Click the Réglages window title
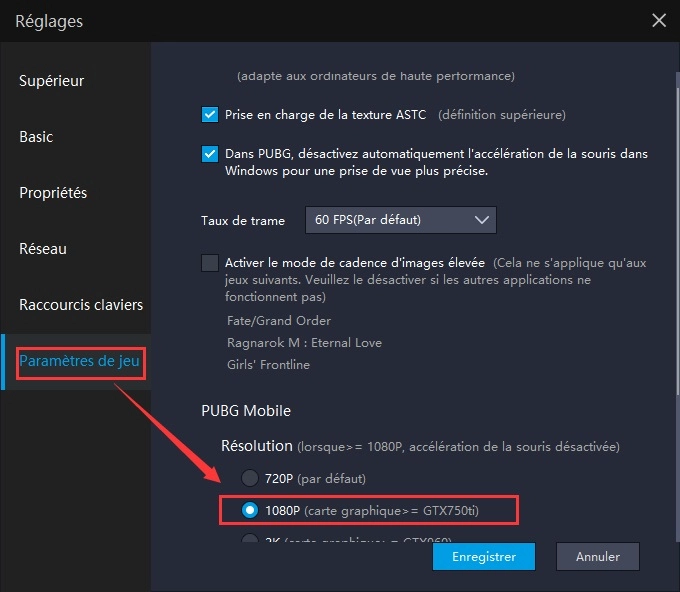 49,21
